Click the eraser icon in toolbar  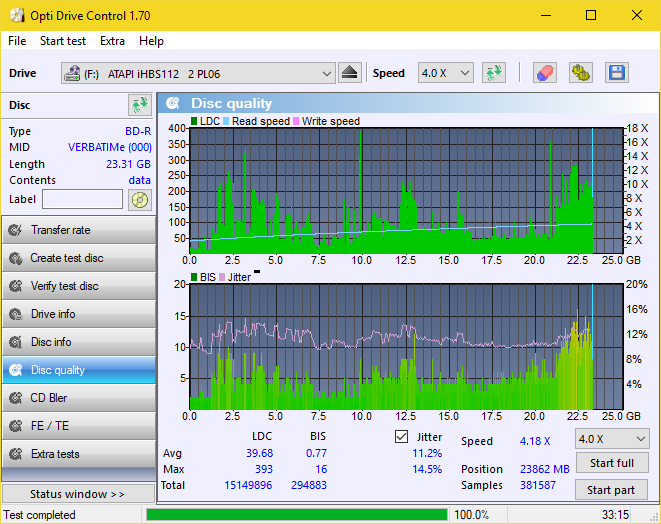click(545, 73)
